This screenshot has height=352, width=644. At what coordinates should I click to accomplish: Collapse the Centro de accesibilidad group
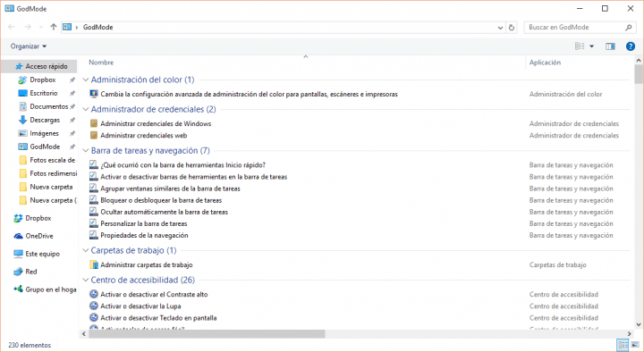(x=86, y=280)
